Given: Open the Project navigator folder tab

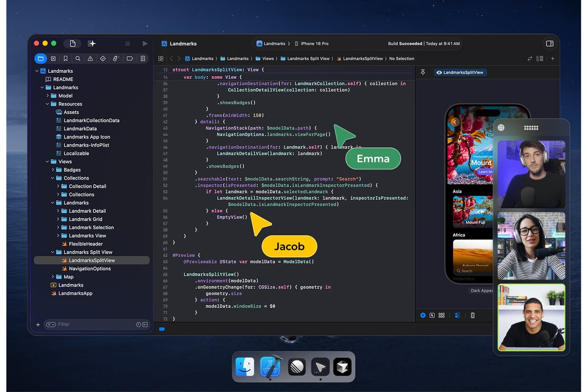Looking at the screenshot, I should click(40, 58).
